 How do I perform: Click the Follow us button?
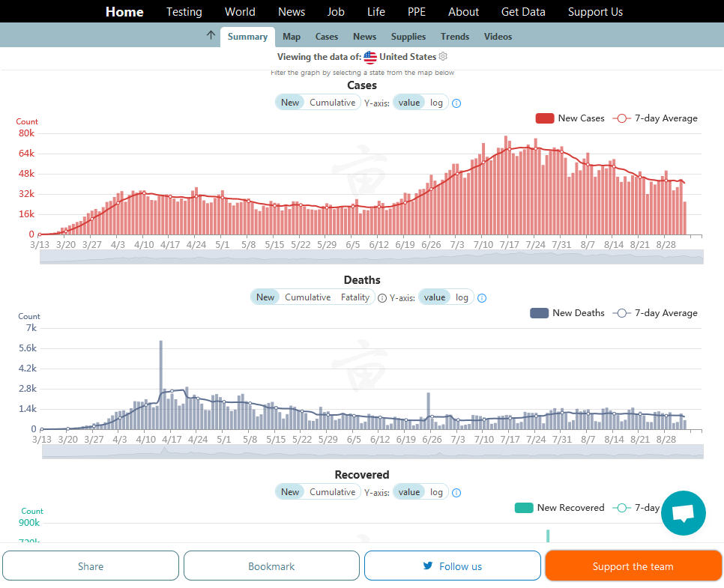[452, 566]
